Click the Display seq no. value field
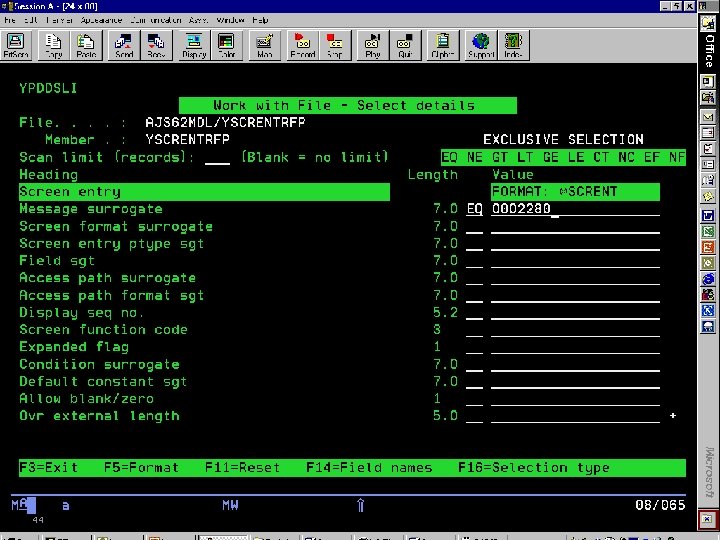 pyautogui.click(x=575, y=313)
